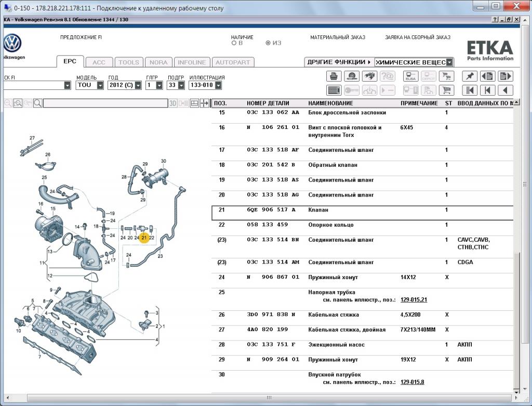
Task: Click the greyed key icon
Action: (x=352, y=90)
